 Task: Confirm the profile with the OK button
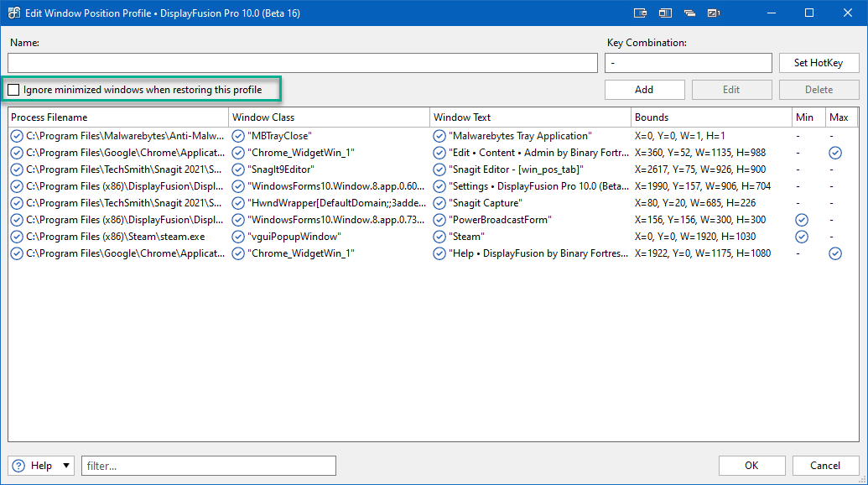751,466
